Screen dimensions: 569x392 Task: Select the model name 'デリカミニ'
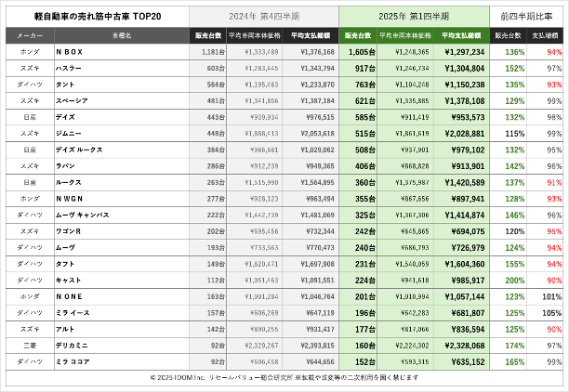pos(72,346)
